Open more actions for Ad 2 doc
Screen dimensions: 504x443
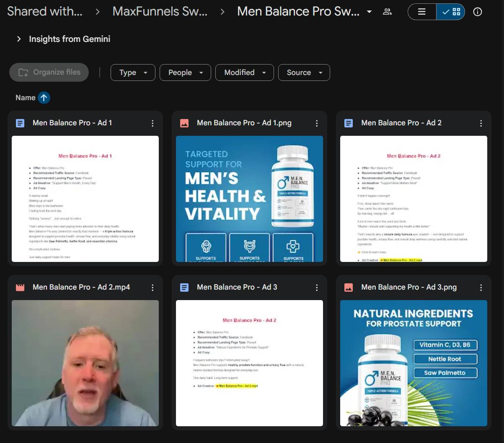pyautogui.click(x=481, y=123)
